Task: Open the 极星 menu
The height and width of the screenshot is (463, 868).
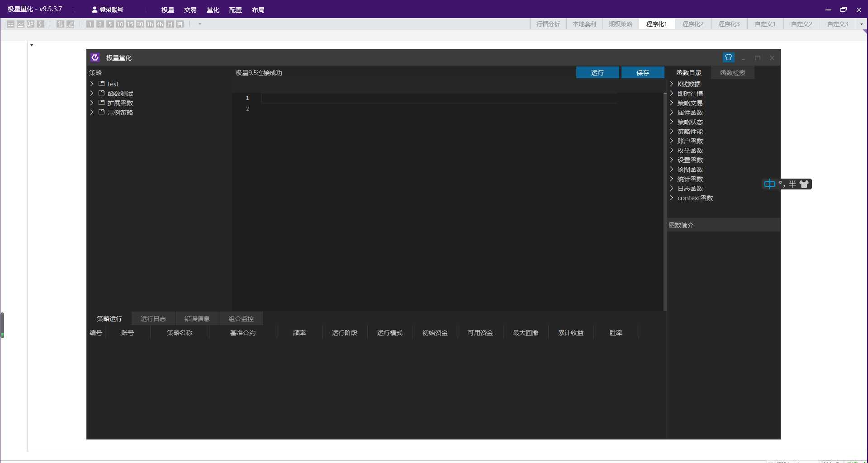Action: pyautogui.click(x=168, y=9)
